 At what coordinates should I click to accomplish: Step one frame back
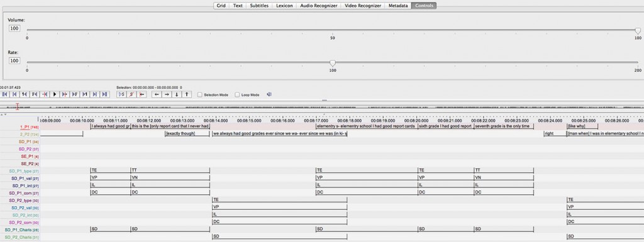35,94
